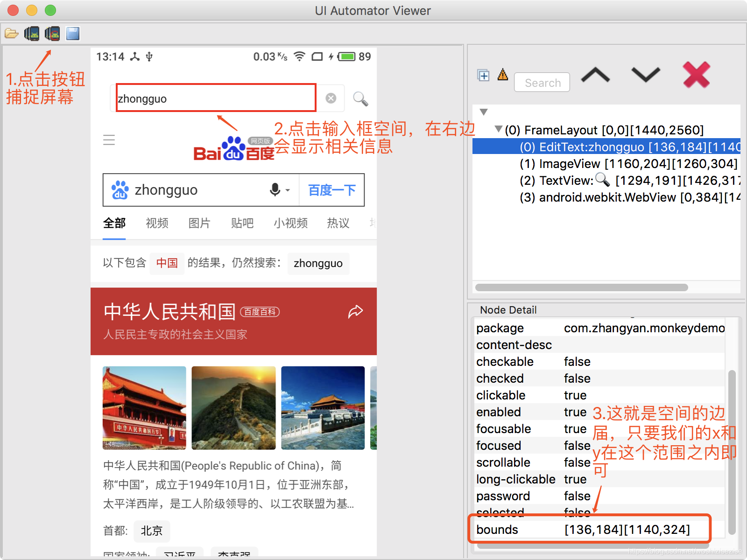The height and width of the screenshot is (560, 747).
Task: Click the enabled row label
Action: (498, 412)
